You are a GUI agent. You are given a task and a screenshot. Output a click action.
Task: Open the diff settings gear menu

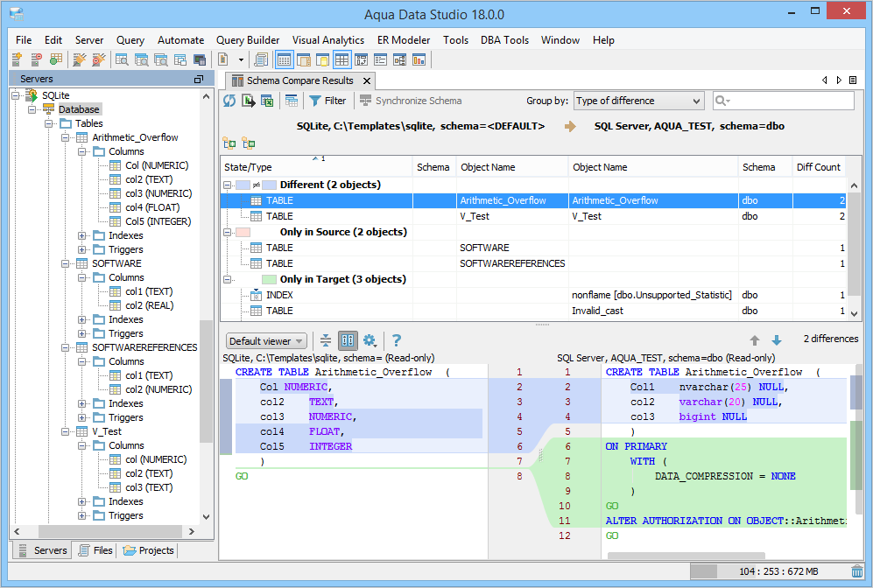tap(370, 340)
